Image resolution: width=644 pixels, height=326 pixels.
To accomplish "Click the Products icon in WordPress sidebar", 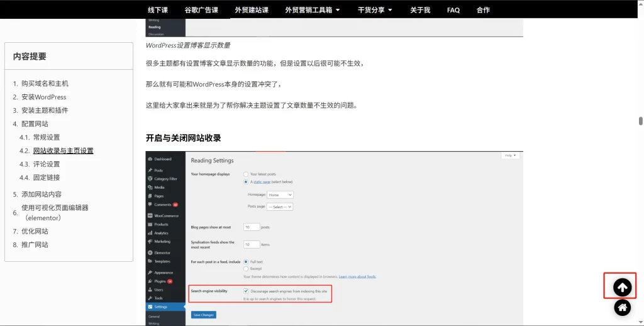I will pyautogui.click(x=150, y=225).
